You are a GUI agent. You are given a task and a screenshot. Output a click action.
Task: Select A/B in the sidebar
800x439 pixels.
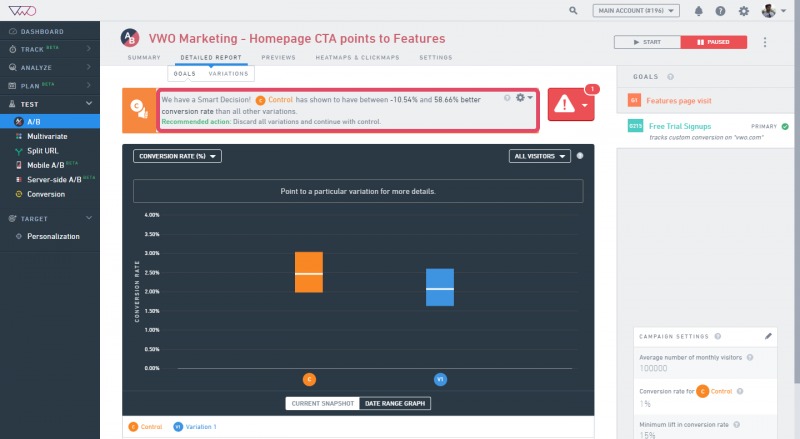click(49, 121)
